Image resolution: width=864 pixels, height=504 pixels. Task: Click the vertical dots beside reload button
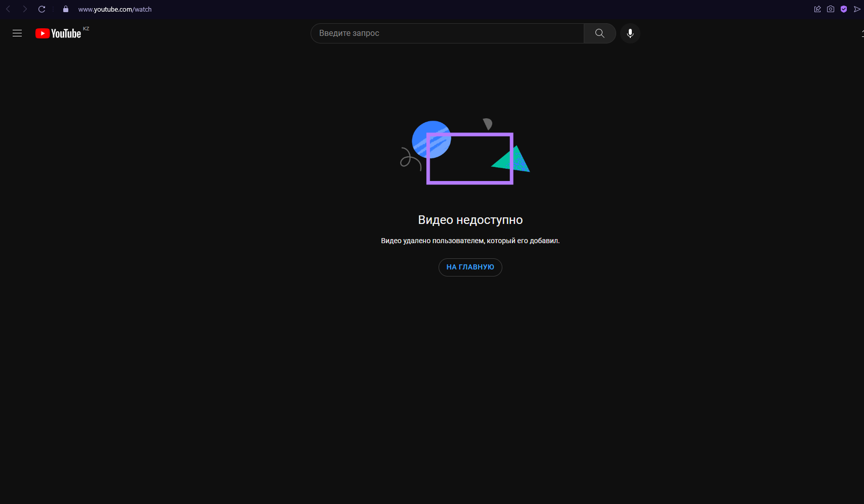point(53,9)
